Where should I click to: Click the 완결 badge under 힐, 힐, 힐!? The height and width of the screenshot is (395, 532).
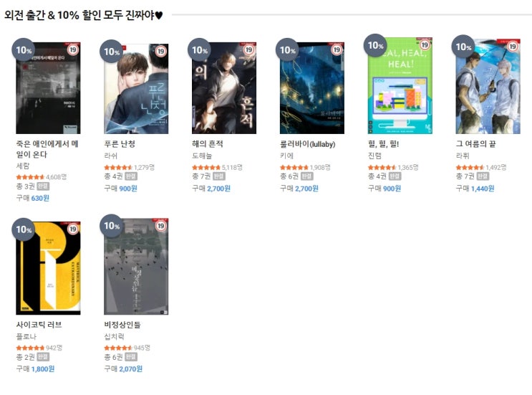[395, 176]
